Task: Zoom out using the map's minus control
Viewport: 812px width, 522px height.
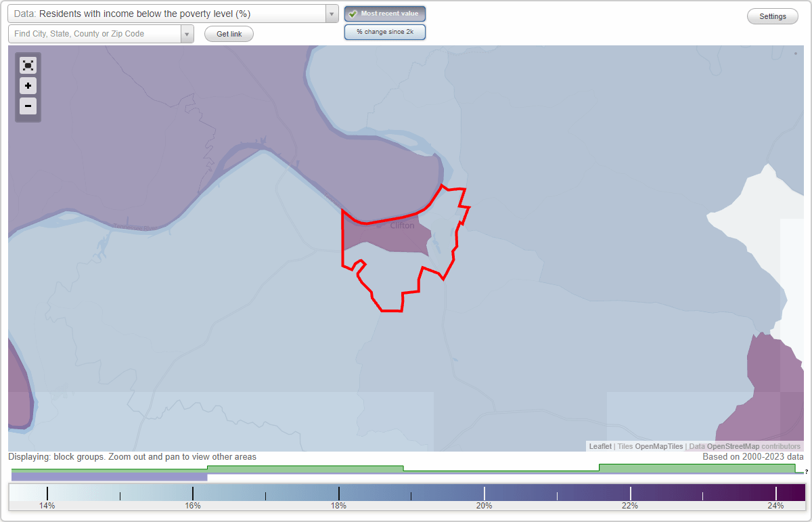Action: [28, 106]
